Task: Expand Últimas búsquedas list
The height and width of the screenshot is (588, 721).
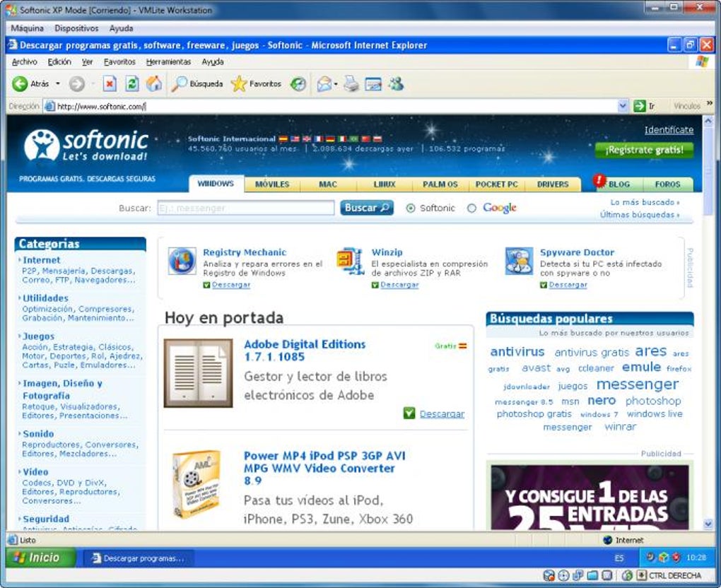Action: [x=640, y=215]
